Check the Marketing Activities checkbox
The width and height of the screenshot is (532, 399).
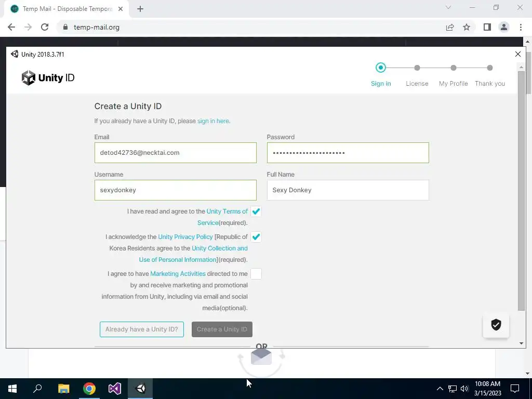(256, 274)
